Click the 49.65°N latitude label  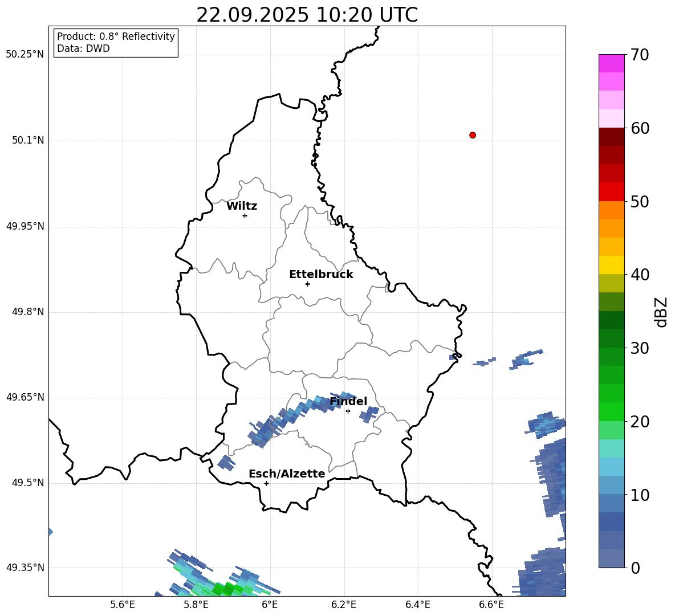[x=25, y=397]
